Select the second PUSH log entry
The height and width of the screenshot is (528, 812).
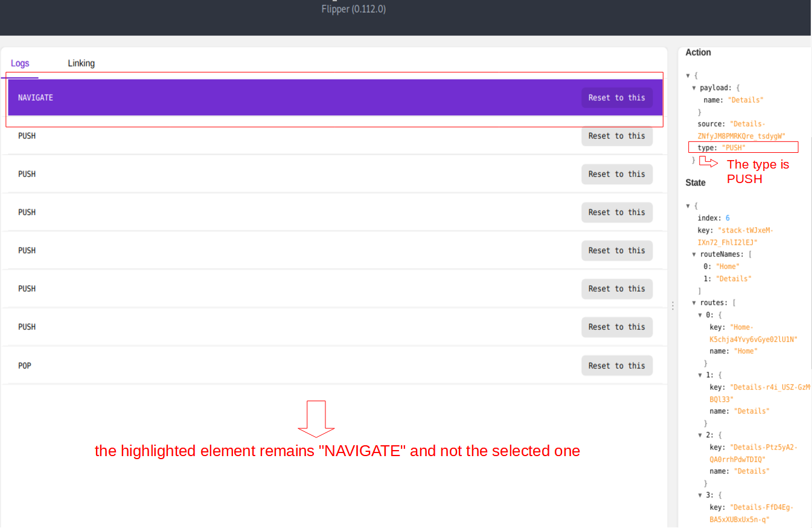tap(241, 174)
